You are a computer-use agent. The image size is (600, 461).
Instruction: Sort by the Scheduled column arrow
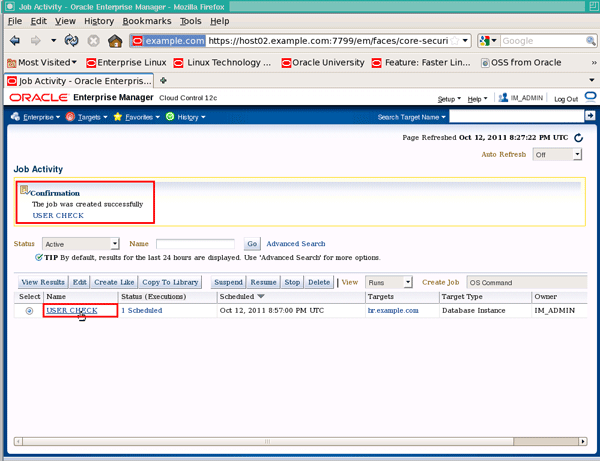[261, 296]
